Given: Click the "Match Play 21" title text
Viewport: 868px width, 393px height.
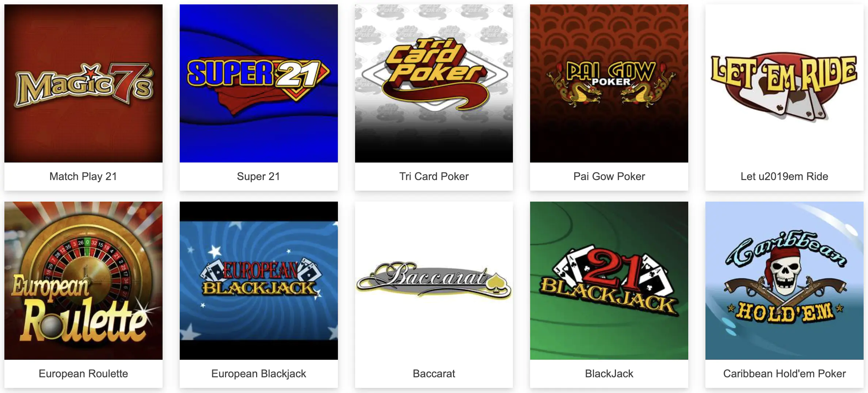Looking at the screenshot, I should [83, 176].
